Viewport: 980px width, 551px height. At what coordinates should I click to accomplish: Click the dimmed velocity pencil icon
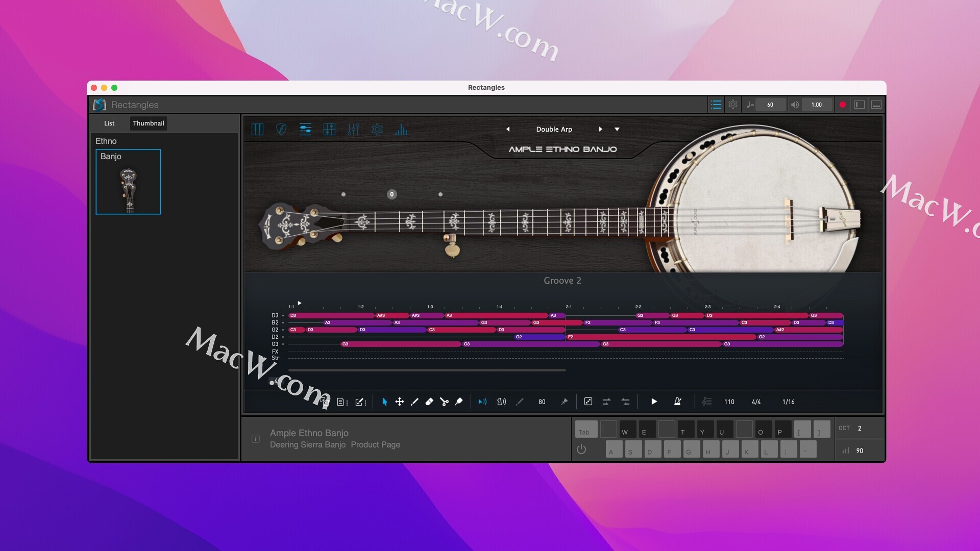pyautogui.click(x=520, y=402)
